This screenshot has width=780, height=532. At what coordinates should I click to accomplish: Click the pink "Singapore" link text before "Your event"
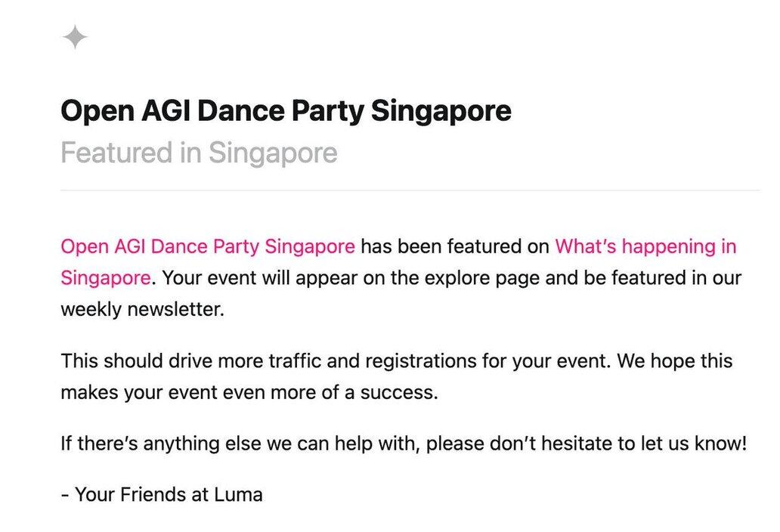105,277
